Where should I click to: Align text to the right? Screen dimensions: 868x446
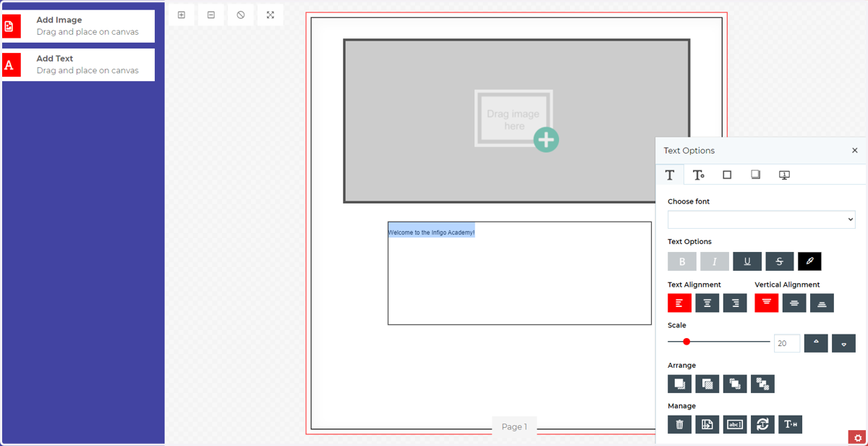(x=735, y=303)
